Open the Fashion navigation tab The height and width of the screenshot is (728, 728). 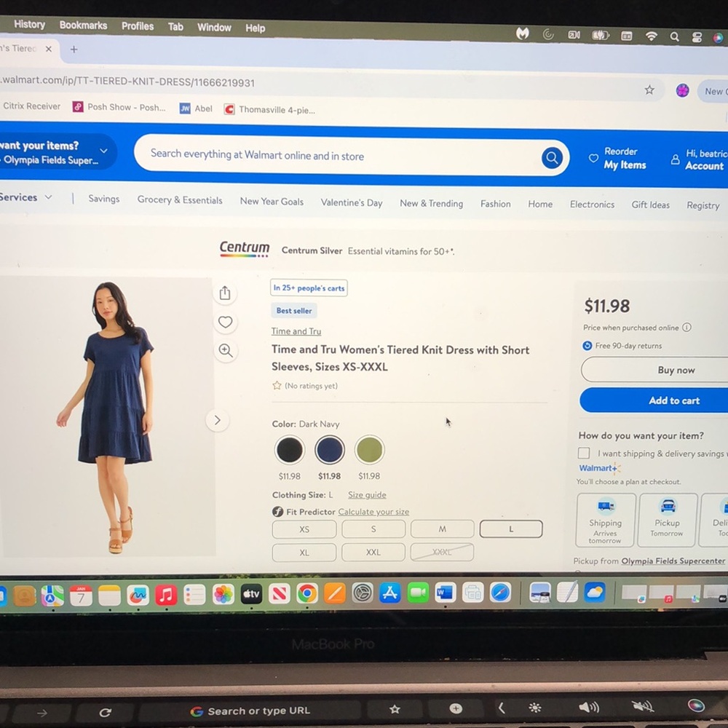point(495,204)
